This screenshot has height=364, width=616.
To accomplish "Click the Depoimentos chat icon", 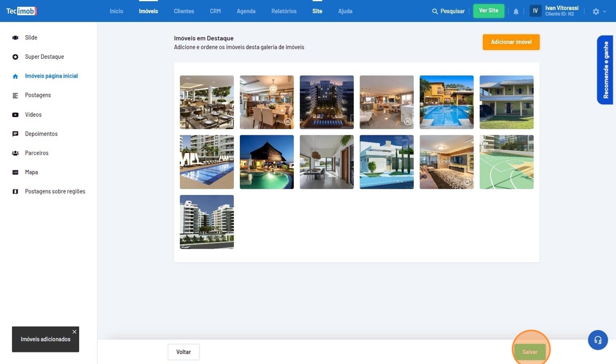I will (15, 134).
